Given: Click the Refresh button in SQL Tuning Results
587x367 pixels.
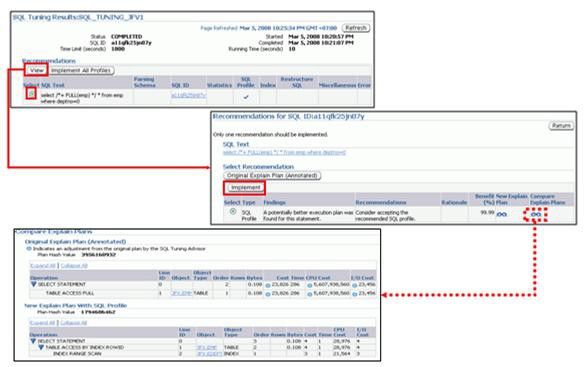Looking at the screenshot, I should [356, 28].
